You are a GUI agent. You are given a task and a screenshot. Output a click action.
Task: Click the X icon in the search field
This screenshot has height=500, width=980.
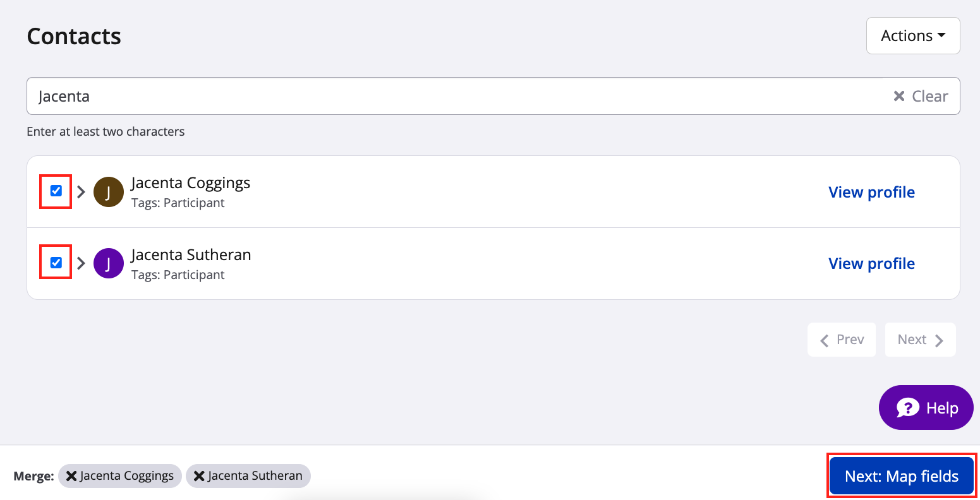point(898,96)
